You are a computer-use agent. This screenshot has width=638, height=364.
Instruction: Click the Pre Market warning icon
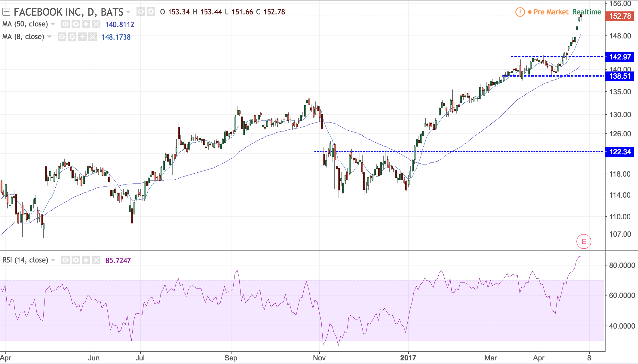click(520, 12)
